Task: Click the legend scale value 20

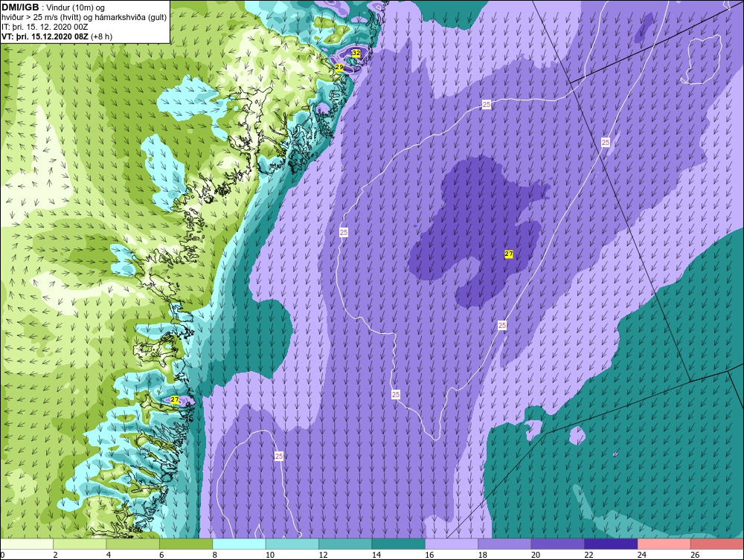Action: [x=536, y=555]
